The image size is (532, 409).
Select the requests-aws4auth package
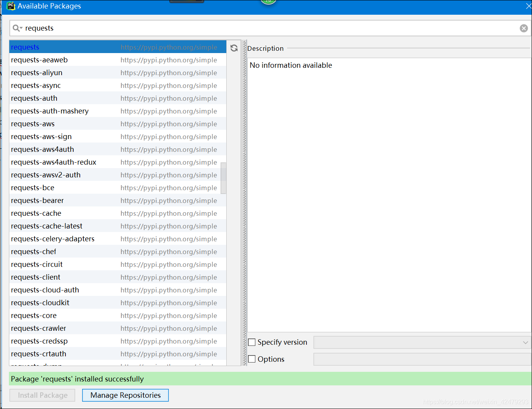(x=118, y=150)
